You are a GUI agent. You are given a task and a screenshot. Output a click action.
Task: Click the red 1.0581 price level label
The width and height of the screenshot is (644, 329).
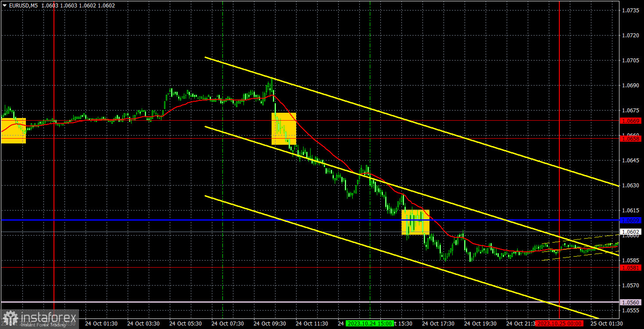pos(631,267)
